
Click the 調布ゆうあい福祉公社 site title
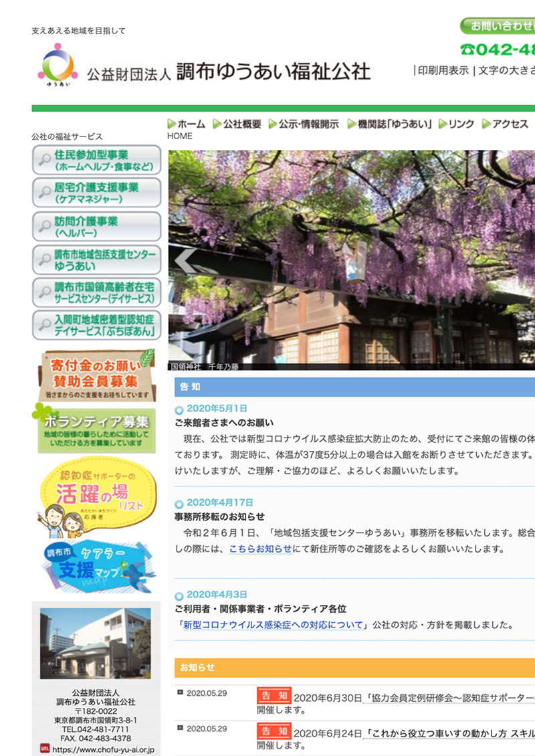point(273,72)
